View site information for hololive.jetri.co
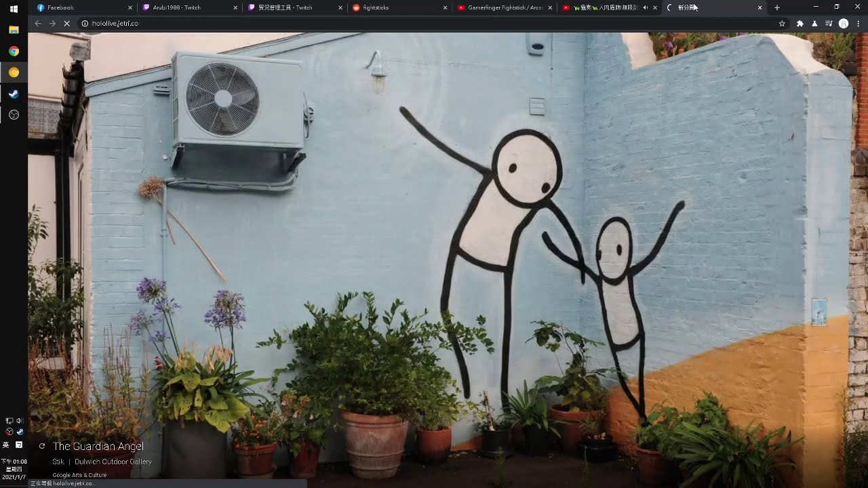This screenshot has height=488, width=868. coord(85,23)
